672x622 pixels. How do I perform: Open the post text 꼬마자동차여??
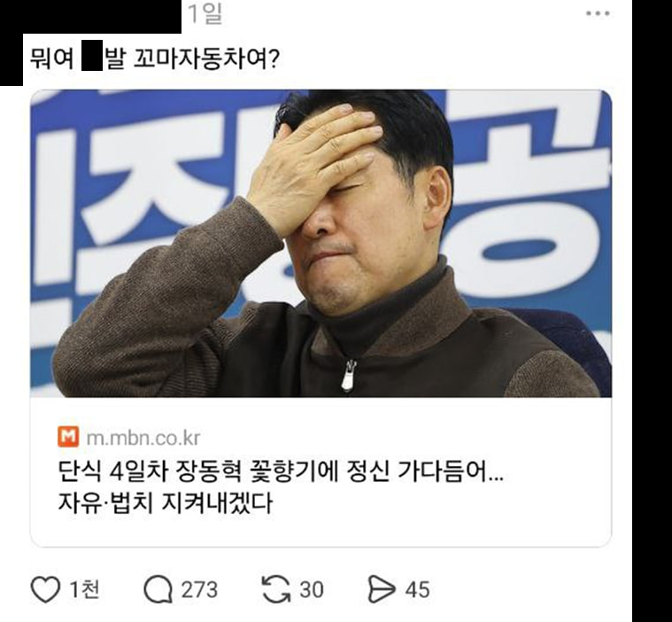[x=206, y=58]
